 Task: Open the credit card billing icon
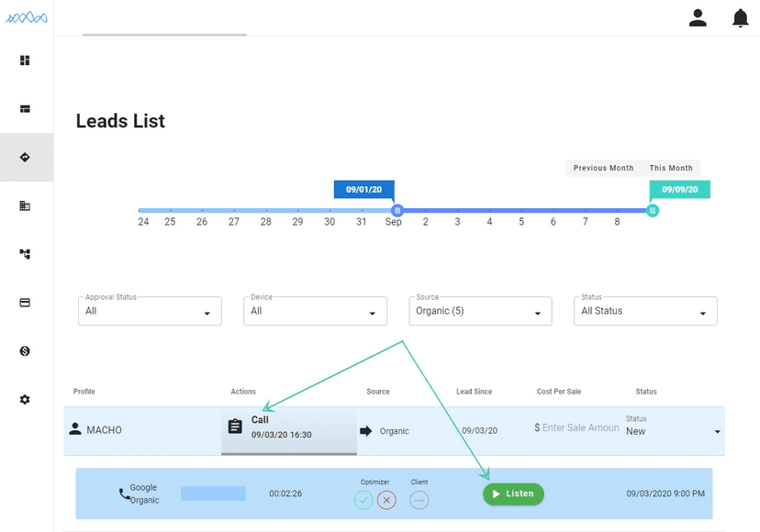[x=25, y=303]
